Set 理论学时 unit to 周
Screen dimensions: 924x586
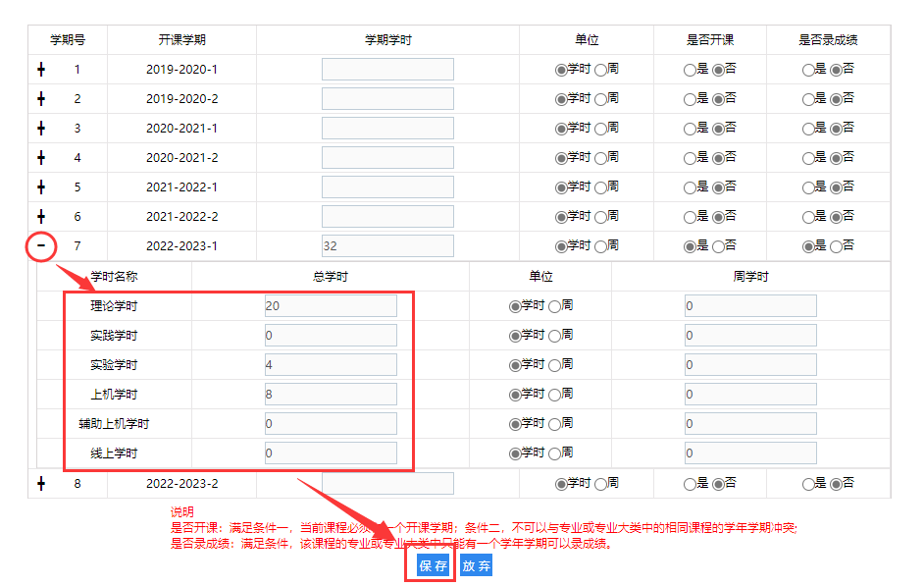[x=554, y=306]
